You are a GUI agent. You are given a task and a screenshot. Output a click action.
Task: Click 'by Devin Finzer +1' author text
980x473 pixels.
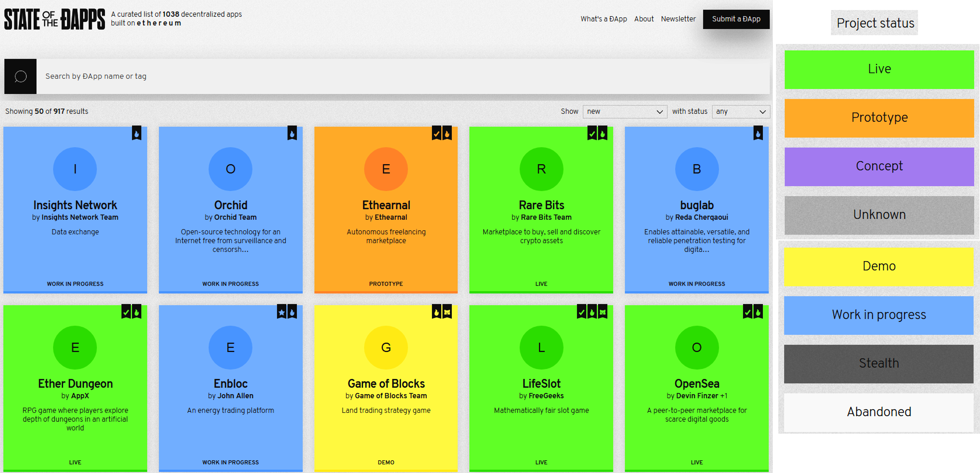[697, 396]
